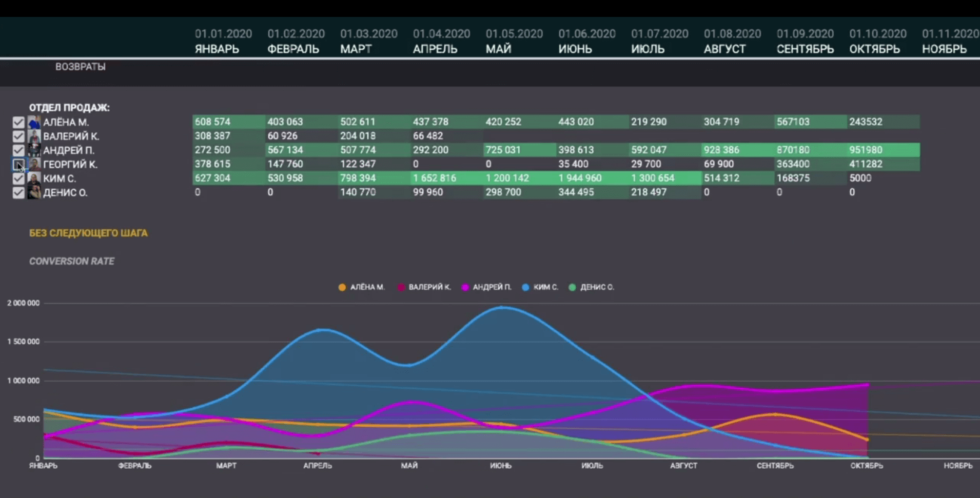Image resolution: width=980 pixels, height=498 pixels.
Task: Click Алёна М. avatar photo
Action: pos(34,122)
